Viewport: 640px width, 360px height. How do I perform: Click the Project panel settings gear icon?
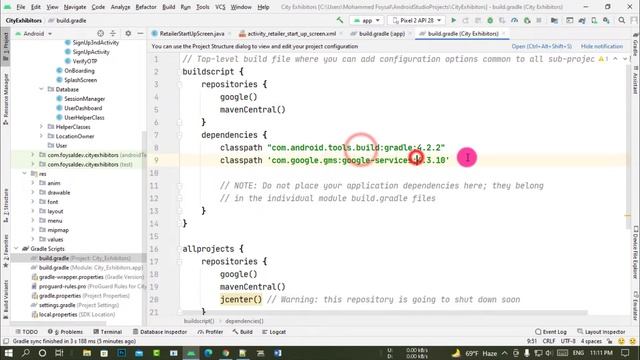click(128, 33)
